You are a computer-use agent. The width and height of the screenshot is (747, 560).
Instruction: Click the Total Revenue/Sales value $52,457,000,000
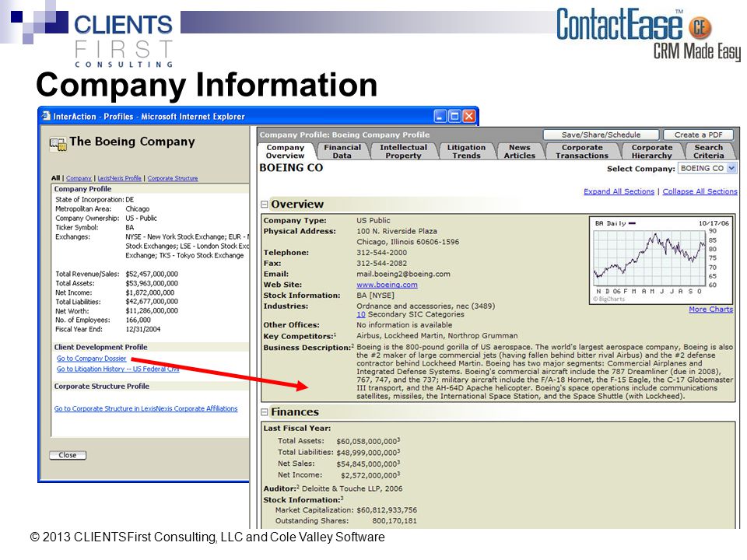tap(152, 274)
